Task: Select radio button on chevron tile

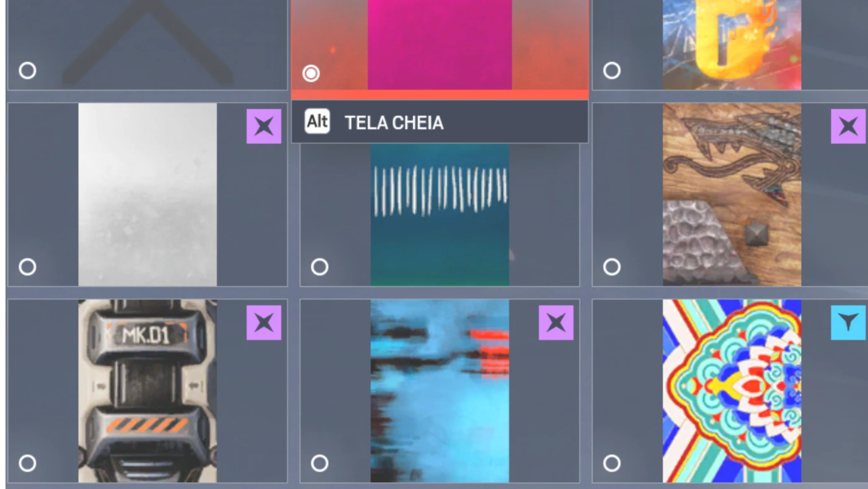Action: (x=27, y=70)
